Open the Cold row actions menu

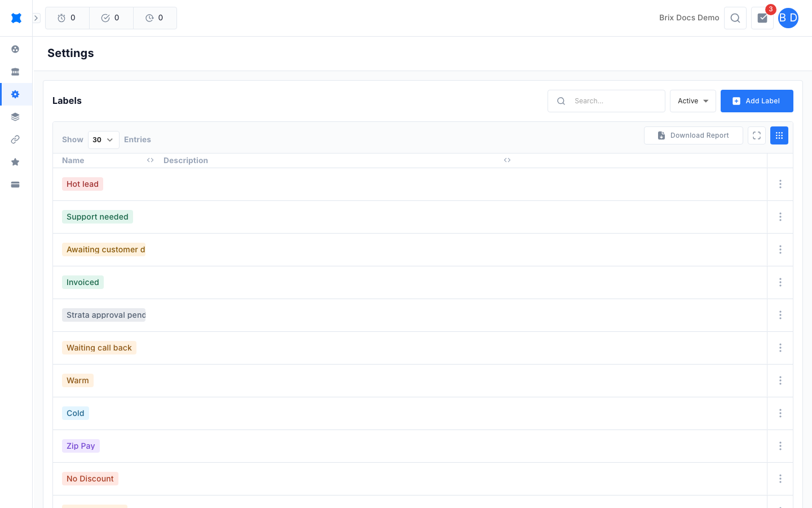pos(780,413)
